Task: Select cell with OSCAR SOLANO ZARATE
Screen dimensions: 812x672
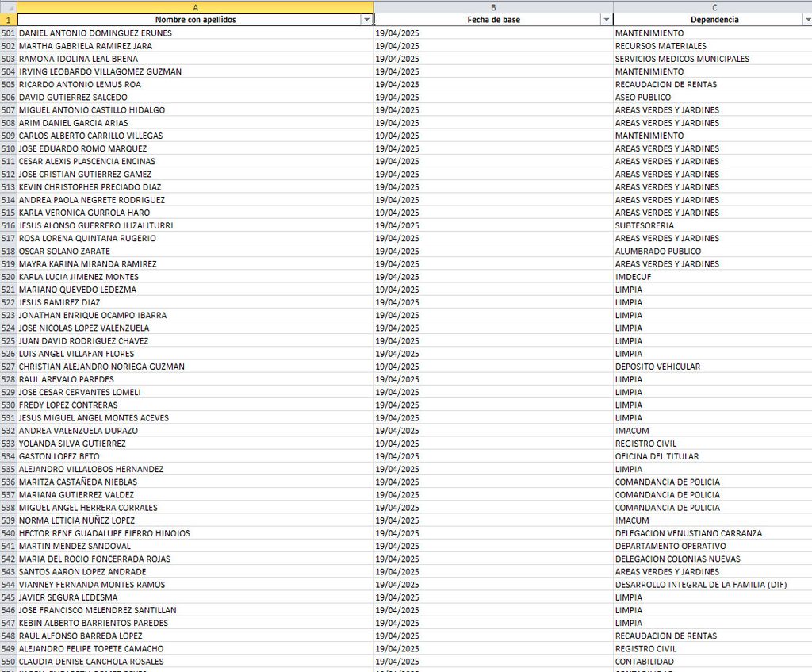Action: (195, 252)
